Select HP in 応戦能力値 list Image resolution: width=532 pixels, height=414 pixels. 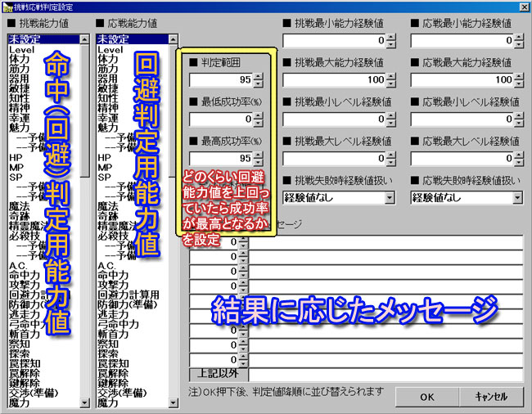(x=104, y=157)
